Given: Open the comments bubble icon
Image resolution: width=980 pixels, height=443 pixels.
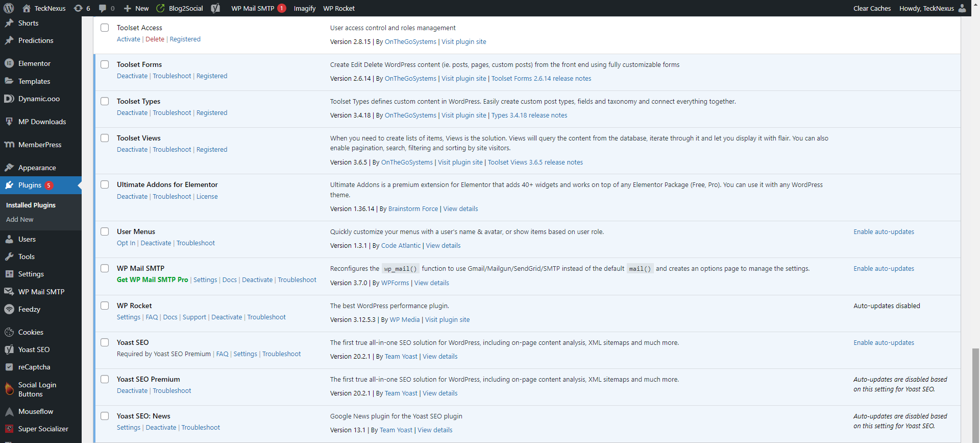Looking at the screenshot, I should 103,8.
